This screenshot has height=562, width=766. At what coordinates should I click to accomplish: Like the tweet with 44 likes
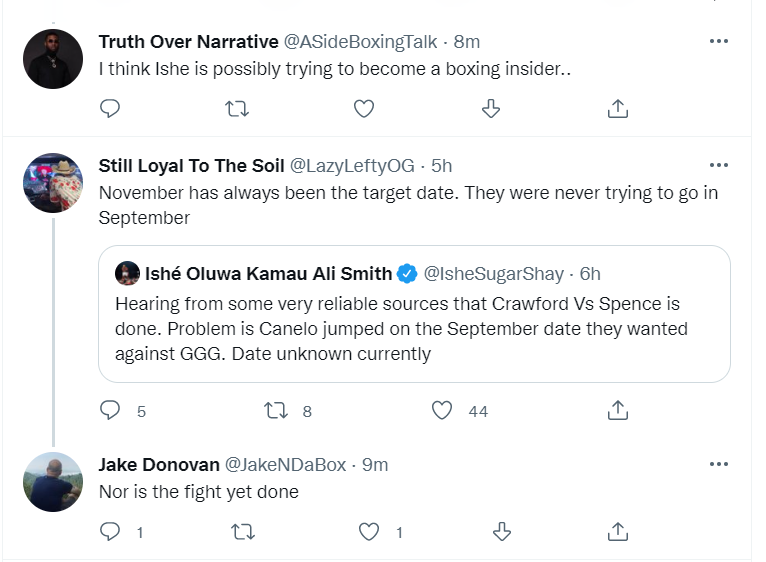point(441,410)
